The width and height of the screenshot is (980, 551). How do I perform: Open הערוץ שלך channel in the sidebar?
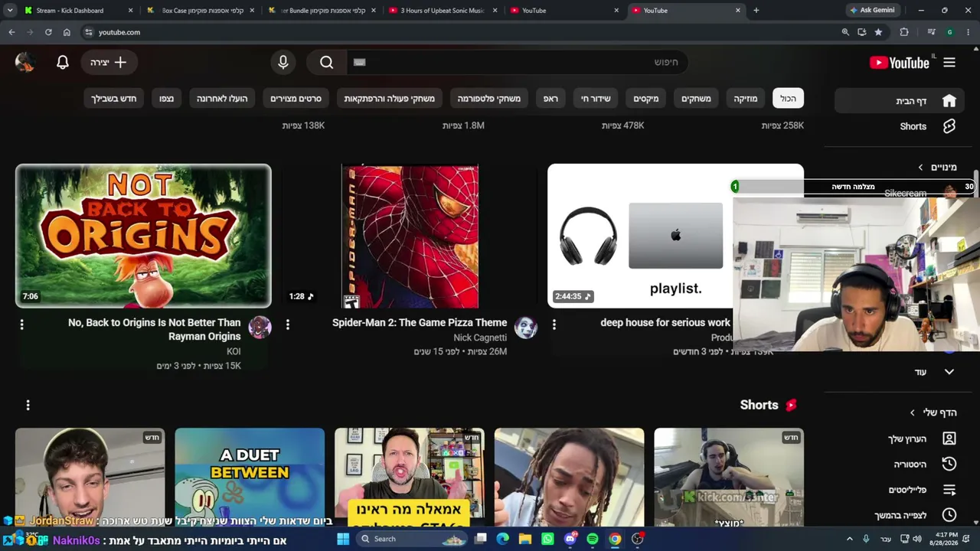(923, 439)
